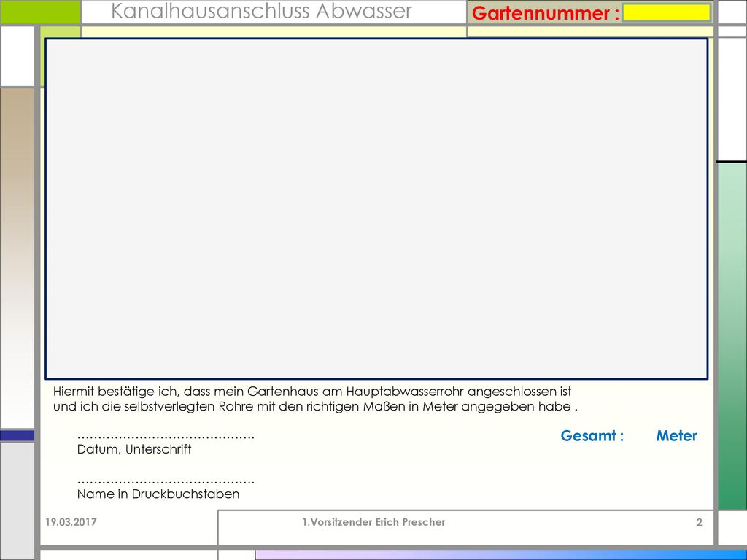Image resolution: width=747 pixels, height=560 pixels.
Task: Click the red 'Gartennummer :' label
Action: click(546, 13)
